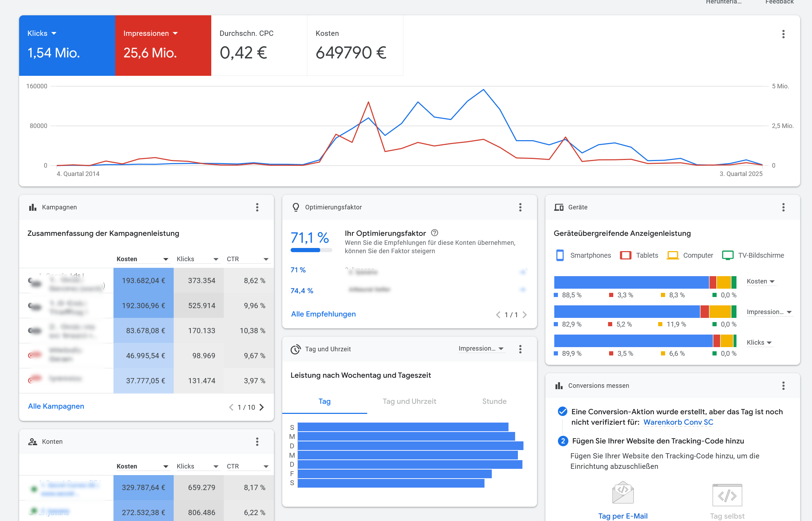This screenshot has height=521, width=812.
Task: Open the Conversions messen three-dot menu
Action: 783,385
